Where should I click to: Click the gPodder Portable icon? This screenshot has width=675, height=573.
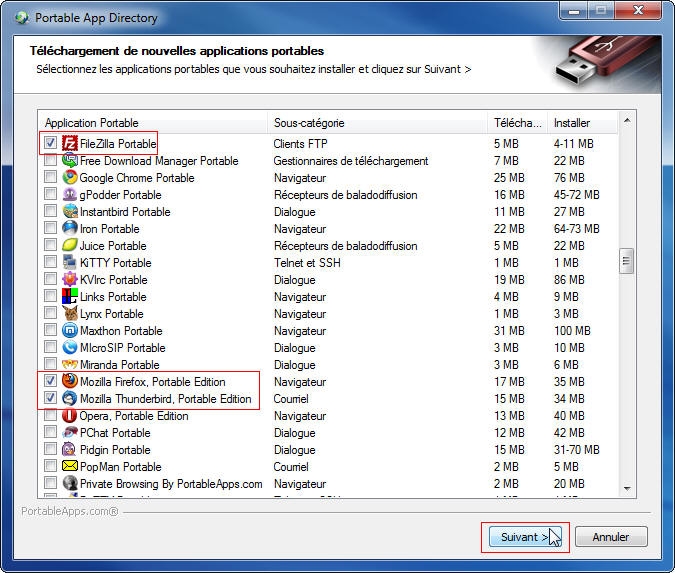(x=69, y=195)
